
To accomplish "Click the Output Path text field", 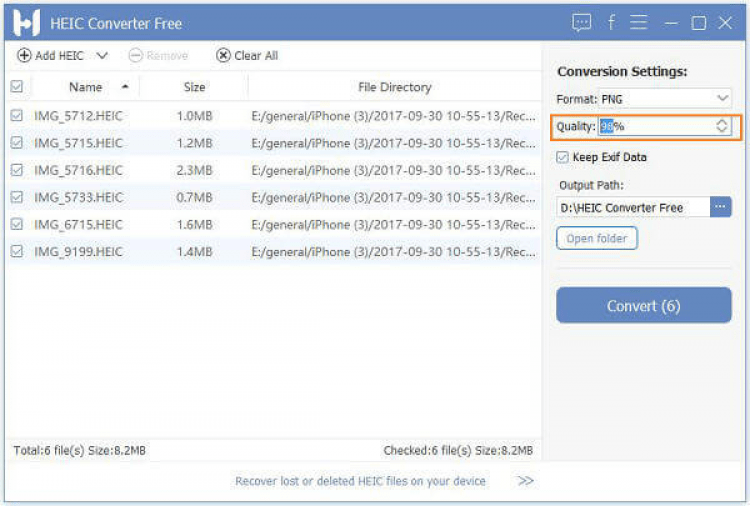I will click(x=632, y=207).
